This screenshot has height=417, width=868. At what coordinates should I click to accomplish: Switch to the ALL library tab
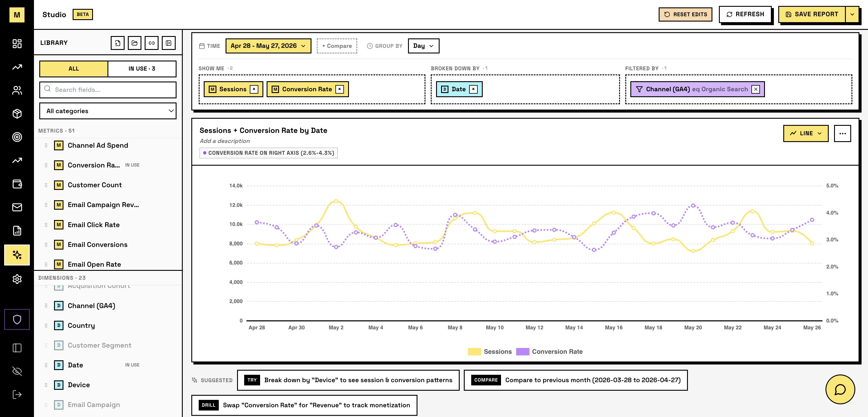[x=74, y=69]
